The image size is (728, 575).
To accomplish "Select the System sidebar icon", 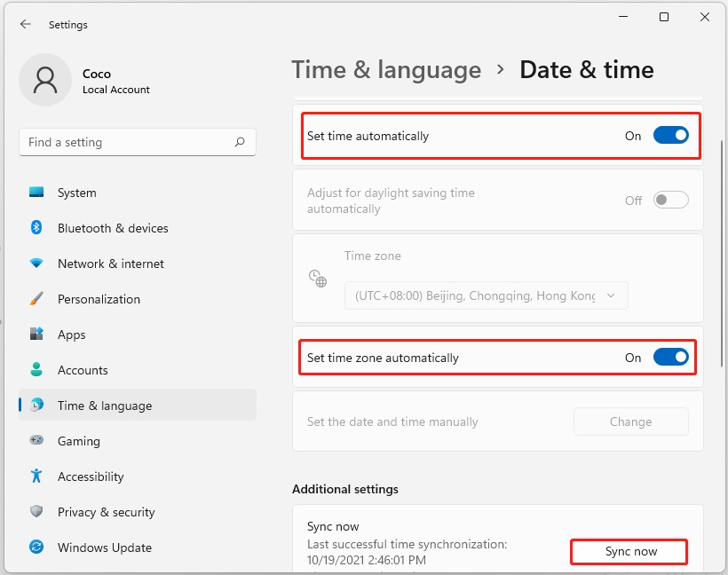I will coord(36,193).
